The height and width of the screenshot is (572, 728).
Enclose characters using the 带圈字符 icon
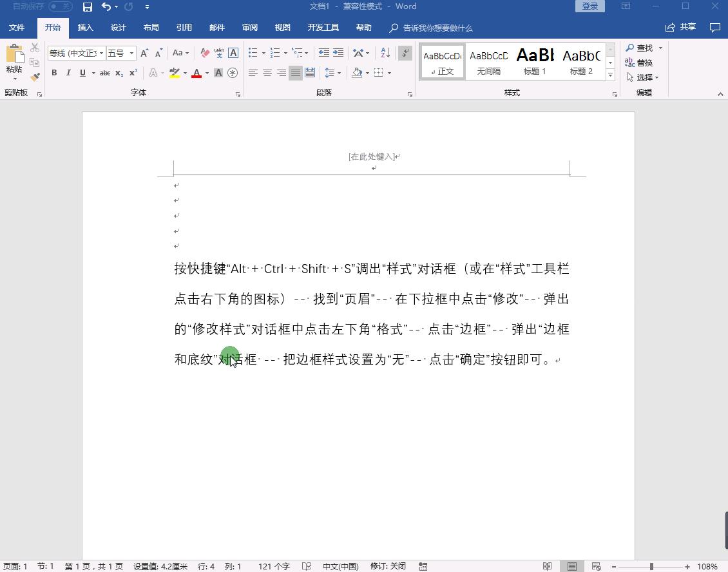(x=232, y=72)
